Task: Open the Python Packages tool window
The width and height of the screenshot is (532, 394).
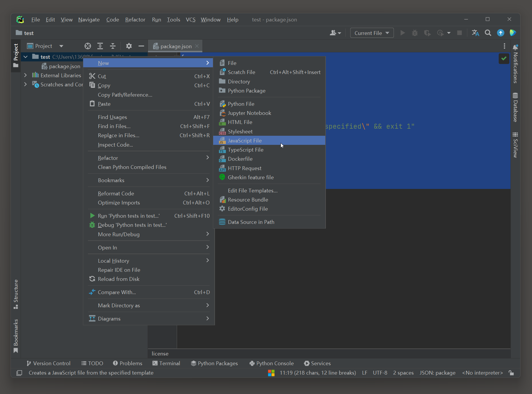Action: (x=214, y=363)
